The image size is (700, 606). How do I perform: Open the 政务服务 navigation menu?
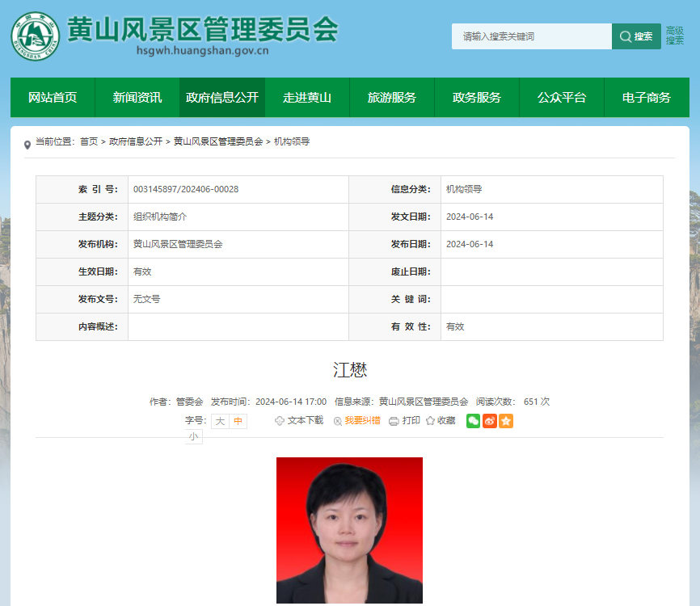point(476,97)
